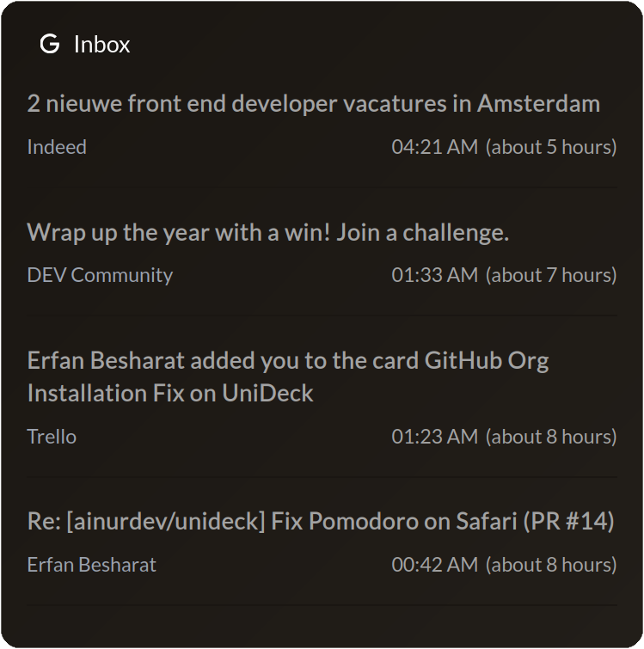
Task: Click the 04:21 AM timestamp
Action: tap(434, 147)
